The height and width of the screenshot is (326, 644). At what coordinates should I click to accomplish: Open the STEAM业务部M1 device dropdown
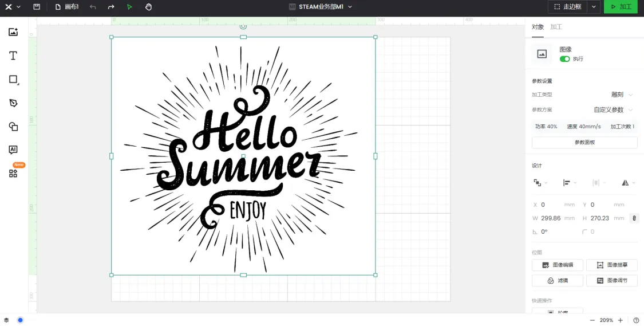[321, 7]
